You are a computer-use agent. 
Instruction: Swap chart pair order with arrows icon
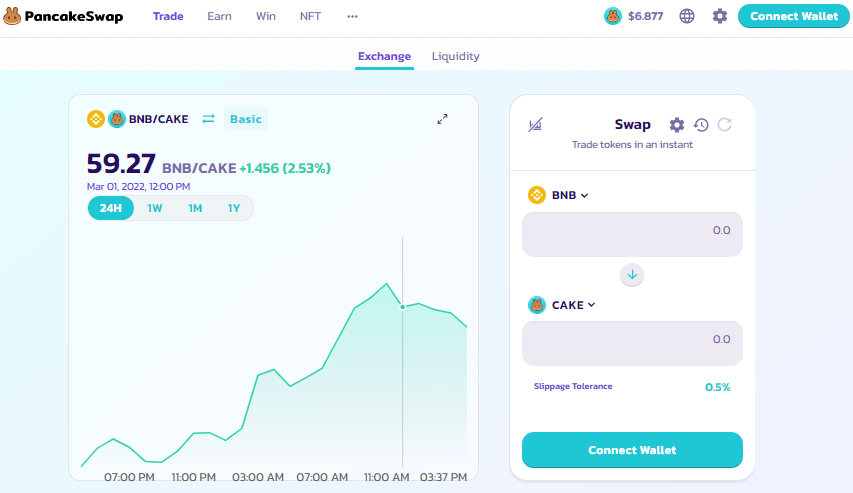click(208, 119)
